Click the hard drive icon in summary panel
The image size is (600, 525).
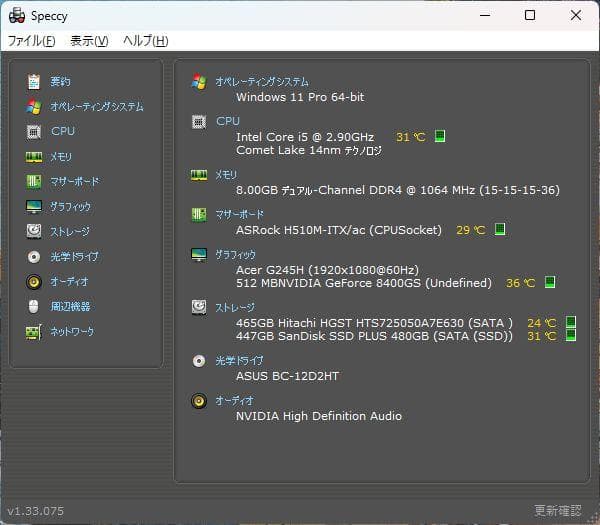(199, 307)
